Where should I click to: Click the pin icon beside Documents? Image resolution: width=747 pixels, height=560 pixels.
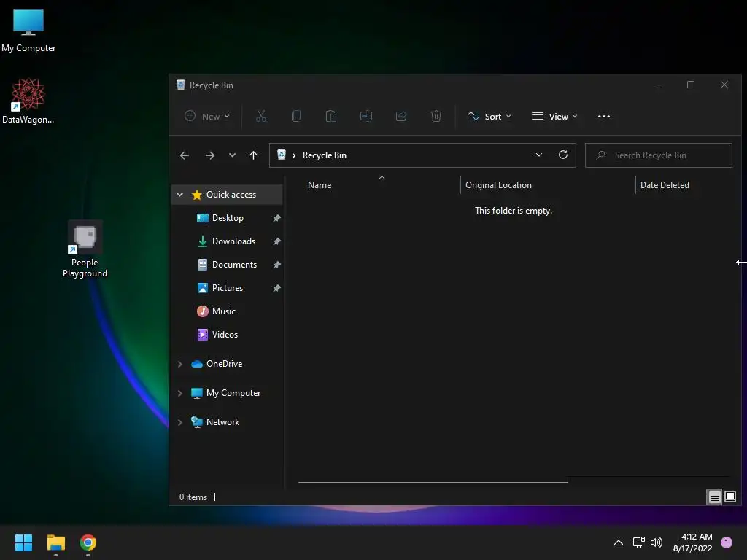point(276,265)
